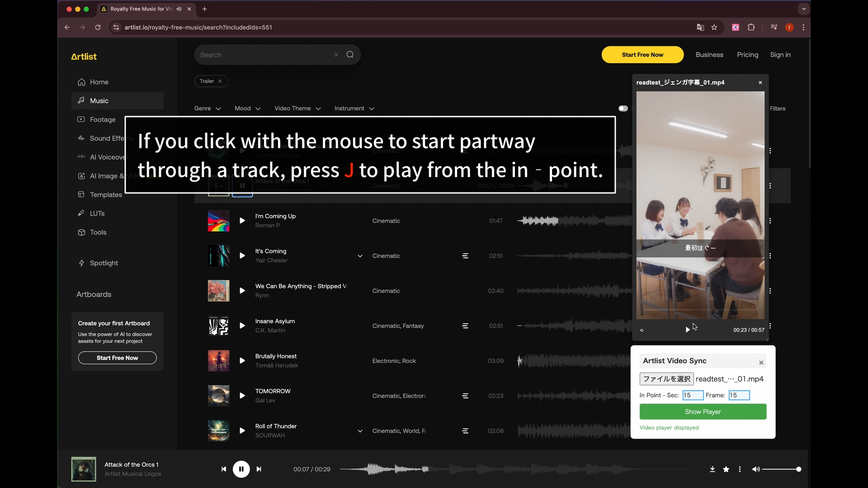Image resolution: width=868 pixels, height=488 pixels.
Task: Click the In Point Sec field
Action: point(693,395)
